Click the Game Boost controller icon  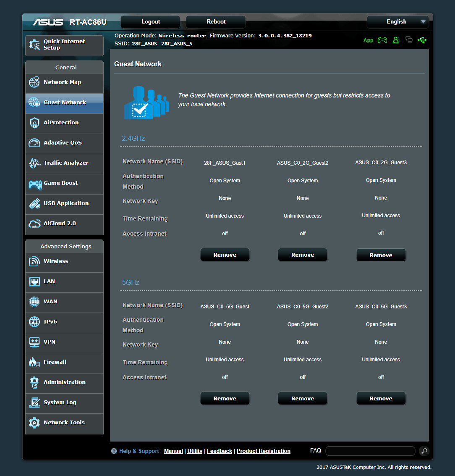click(35, 184)
